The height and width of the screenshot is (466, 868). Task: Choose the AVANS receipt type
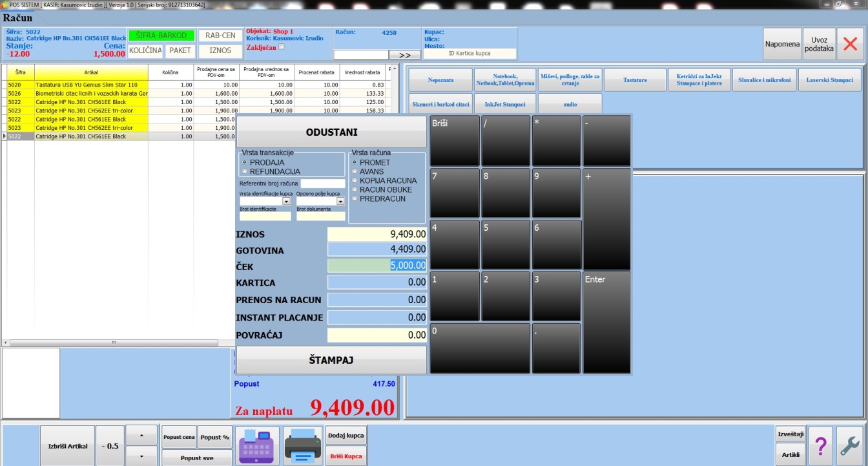click(x=355, y=171)
